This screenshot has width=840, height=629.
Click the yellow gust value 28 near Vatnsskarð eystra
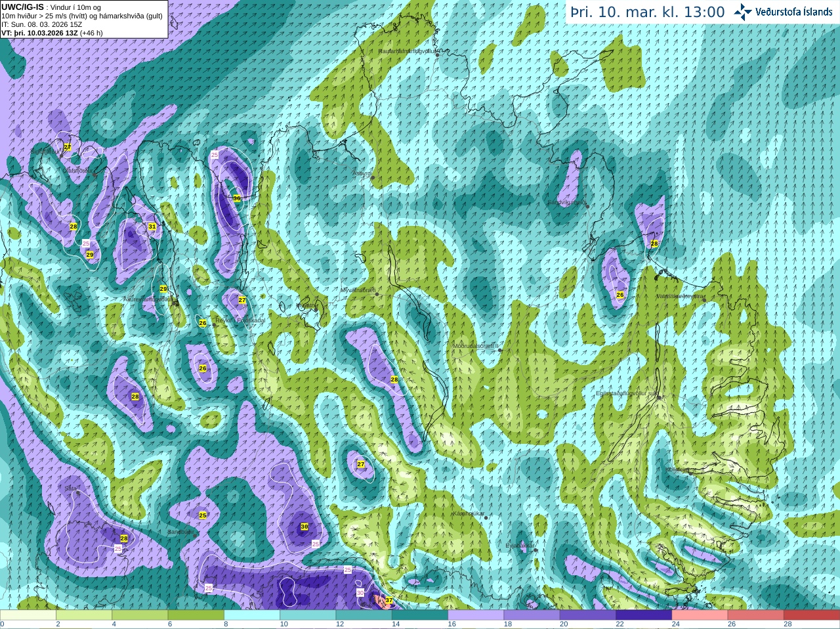click(x=654, y=244)
